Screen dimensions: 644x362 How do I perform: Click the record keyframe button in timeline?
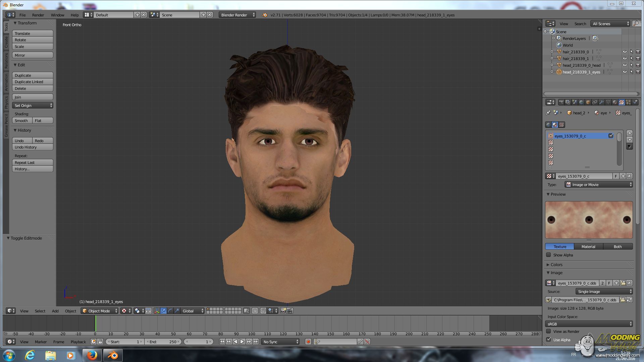pos(308,342)
